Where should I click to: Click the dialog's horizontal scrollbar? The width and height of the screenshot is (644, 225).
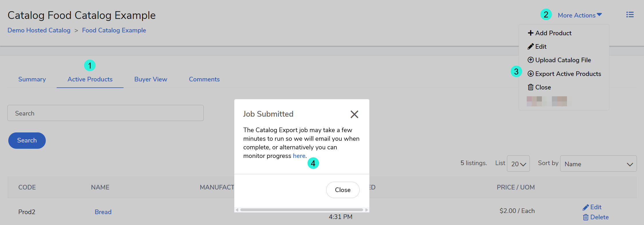pos(302,210)
